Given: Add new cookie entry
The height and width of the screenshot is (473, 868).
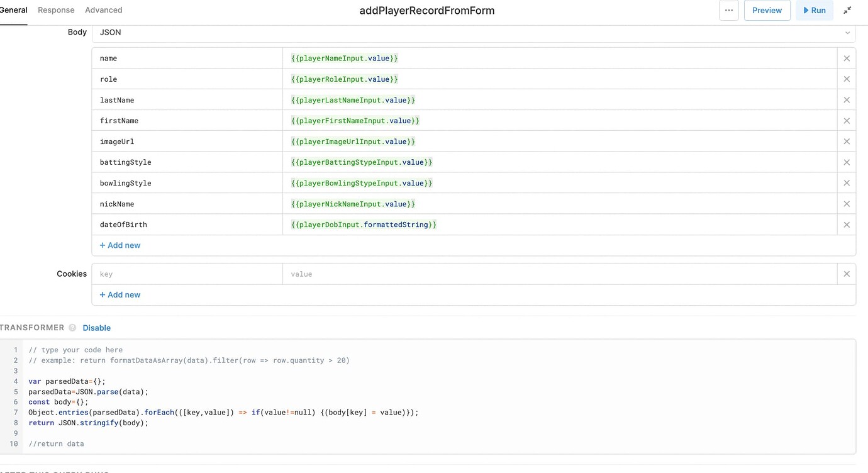Looking at the screenshot, I should [120, 294].
